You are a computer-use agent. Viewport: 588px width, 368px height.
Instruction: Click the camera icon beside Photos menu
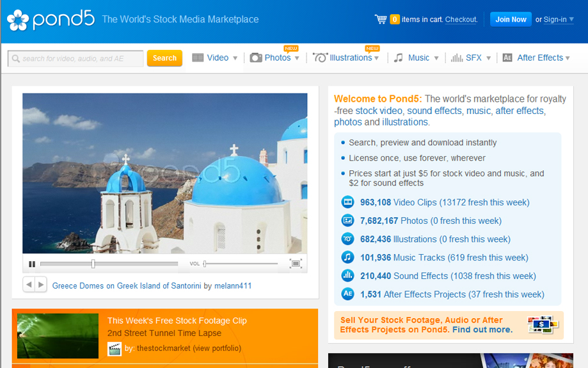point(256,58)
